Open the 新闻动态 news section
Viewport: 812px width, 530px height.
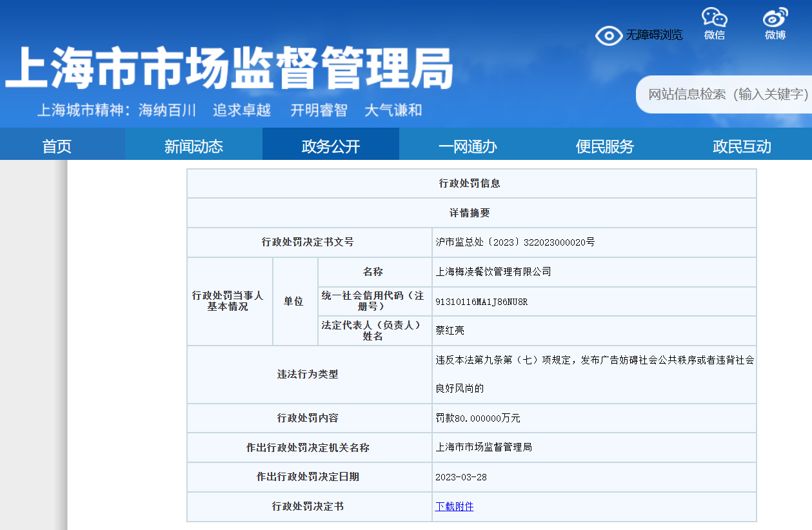click(193, 146)
